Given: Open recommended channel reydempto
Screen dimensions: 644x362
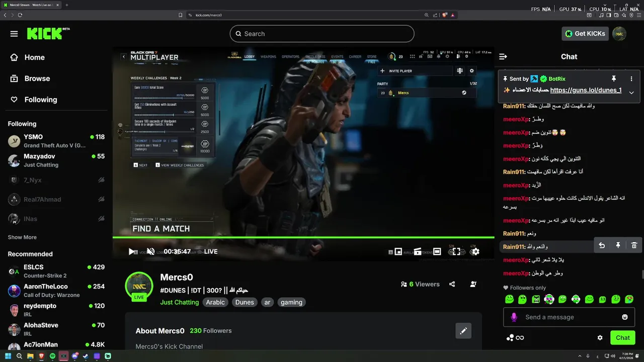Looking at the screenshot, I should pyautogui.click(x=56, y=310).
